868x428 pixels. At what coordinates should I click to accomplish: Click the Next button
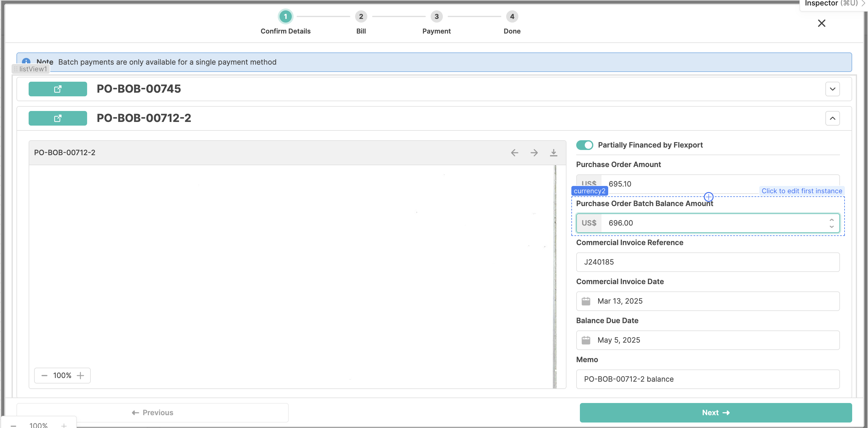(716, 413)
